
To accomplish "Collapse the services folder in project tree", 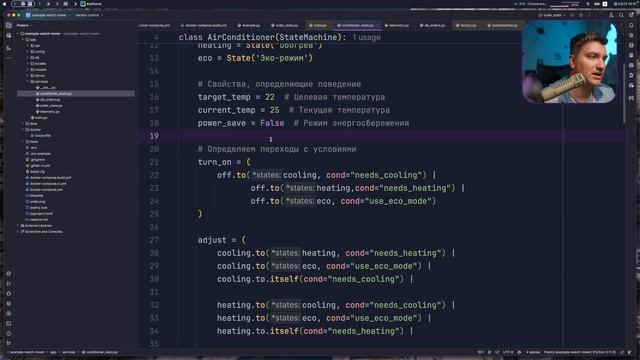I will click(28, 82).
